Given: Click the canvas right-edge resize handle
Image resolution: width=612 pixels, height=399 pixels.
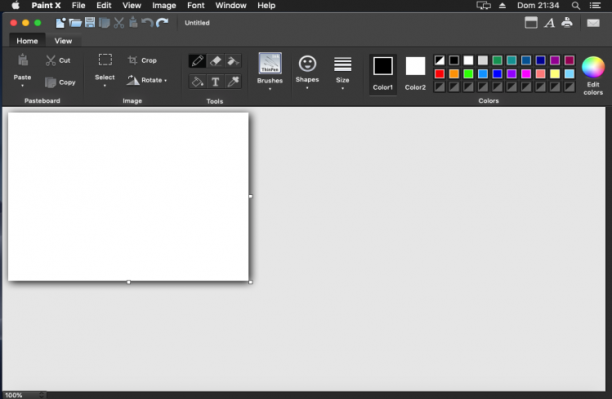Looking at the screenshot, I should coord(250,196).
